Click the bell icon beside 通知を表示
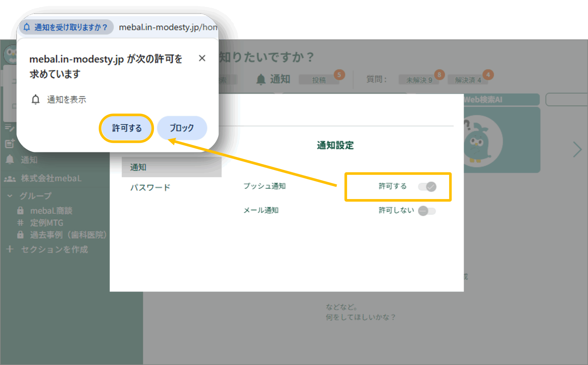The image size is (588, 365). (36, 100)
